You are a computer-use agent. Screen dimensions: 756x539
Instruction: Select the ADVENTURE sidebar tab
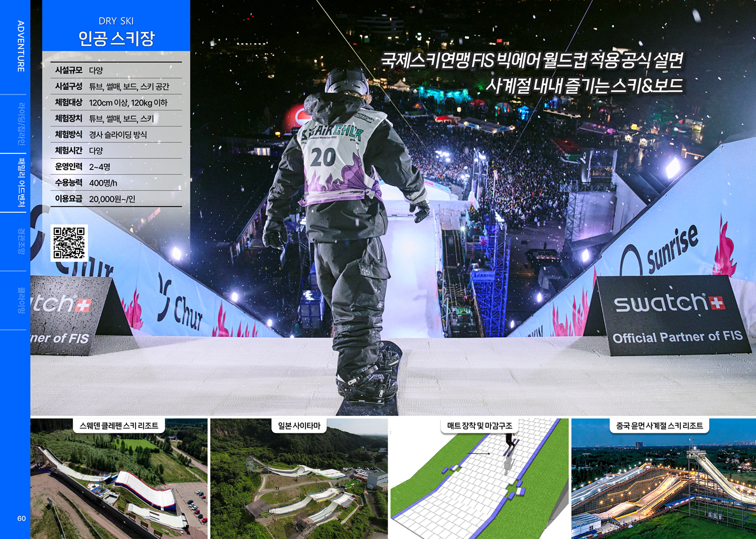tap(21, 46)
